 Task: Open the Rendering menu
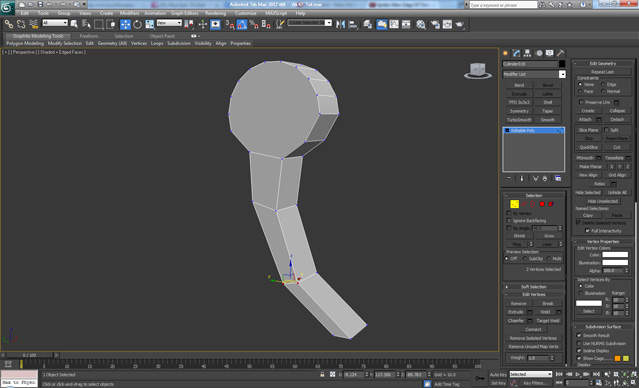(215, 13)
